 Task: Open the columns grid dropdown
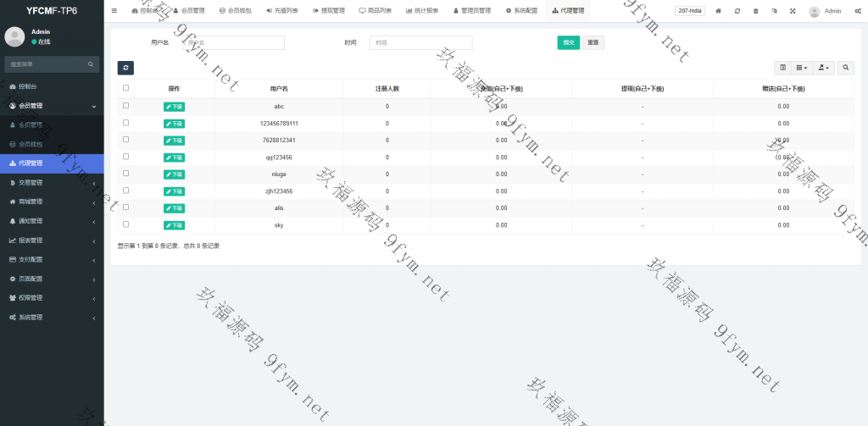[x=802, y=68]
